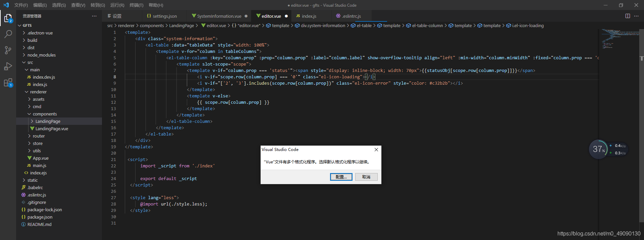Open package-lock.json in explorer
The width and height of the screenshot is (644, 240).
tap(59, 210)
